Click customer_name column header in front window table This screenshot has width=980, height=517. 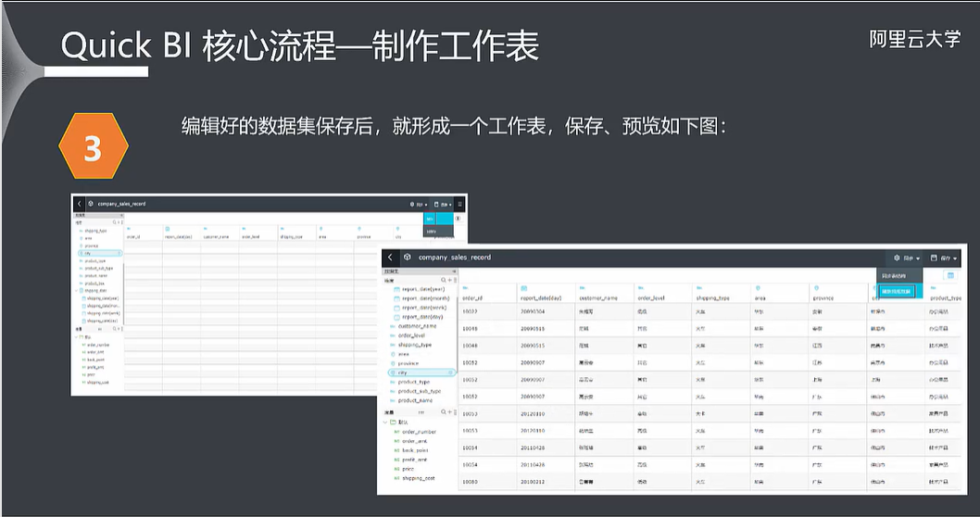598,298
